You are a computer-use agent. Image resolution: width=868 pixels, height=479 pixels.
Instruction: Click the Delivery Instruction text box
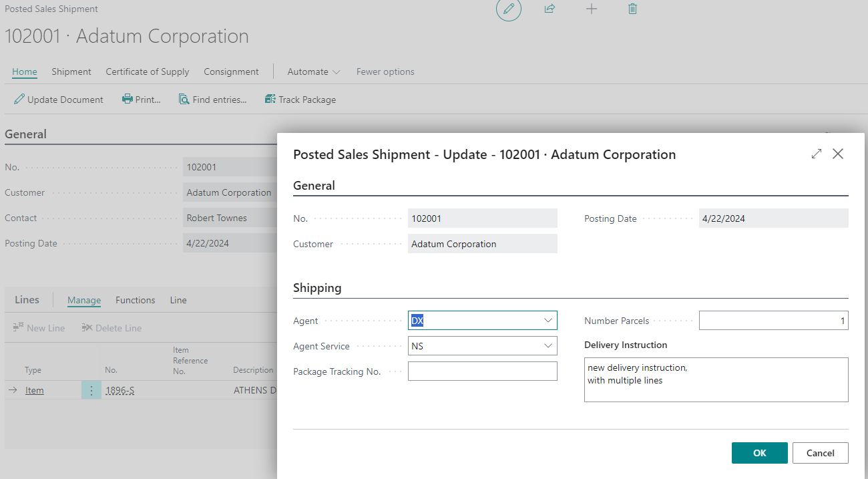point(716,379)
